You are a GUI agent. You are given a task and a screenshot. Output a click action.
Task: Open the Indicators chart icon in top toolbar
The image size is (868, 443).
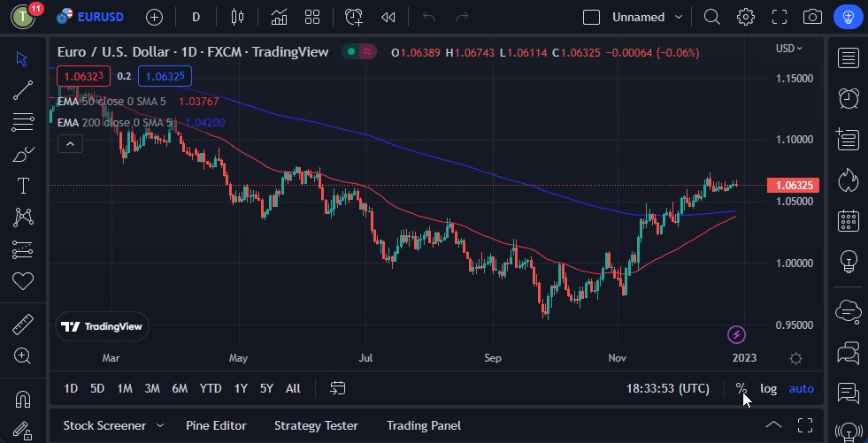point(279,17)
